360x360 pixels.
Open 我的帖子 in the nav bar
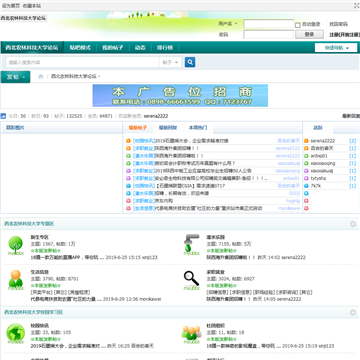coord(113,48)
